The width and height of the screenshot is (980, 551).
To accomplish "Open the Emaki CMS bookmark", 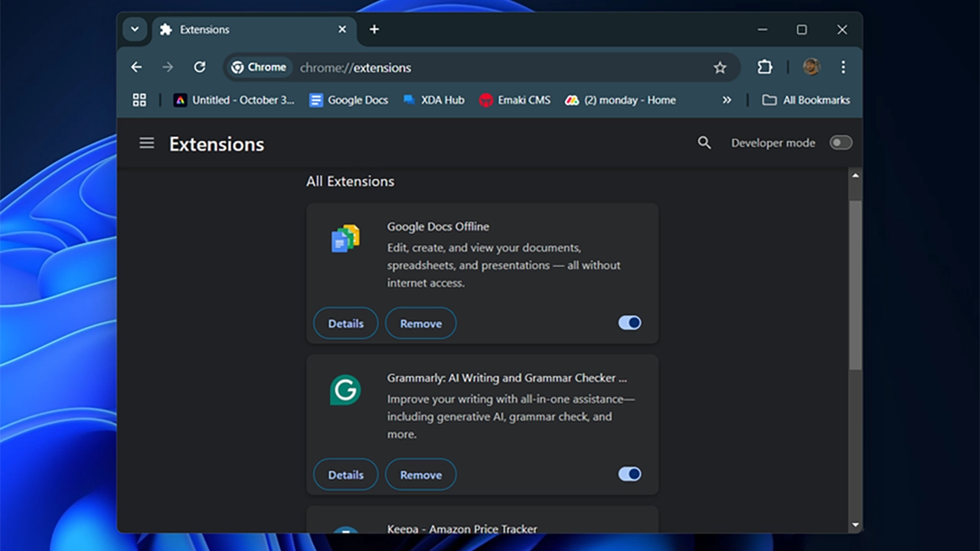I will [514, 100].
